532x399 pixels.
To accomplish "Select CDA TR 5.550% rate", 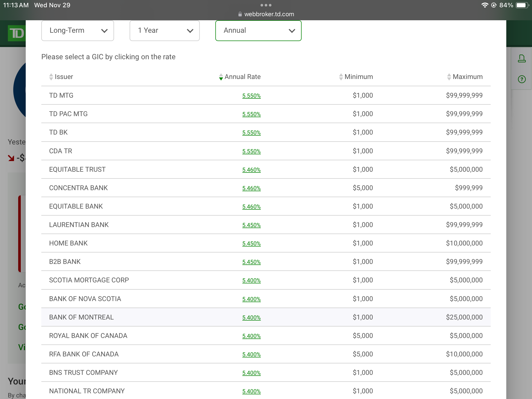I will pos(251,151).
